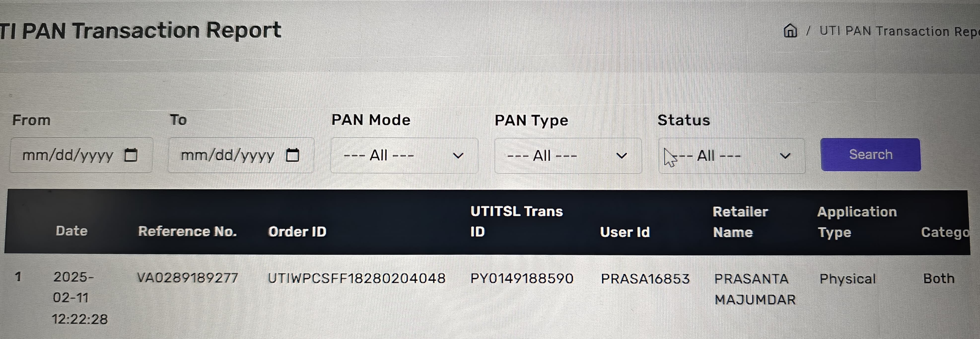Click the Retailer Name column header
Image resolution: width=980 pixels, height=339 pixels.
(740, 222)
